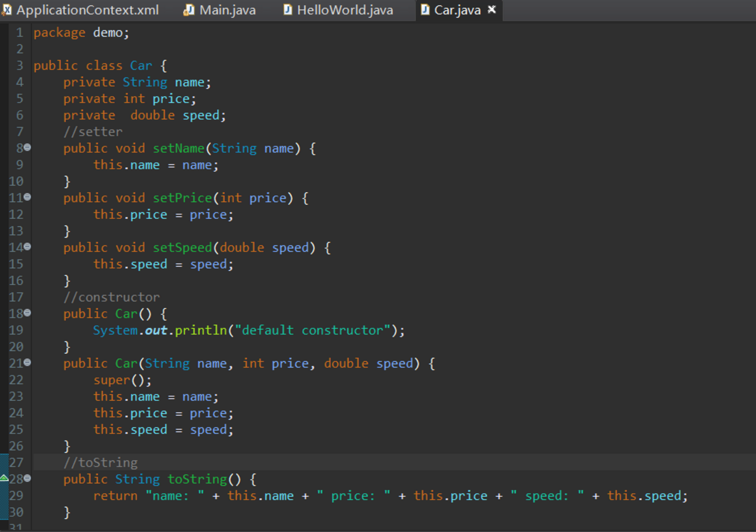Click the Java file icon on HelloWorld.java tab
Screen dimensions: 756x532
(287, 10)
